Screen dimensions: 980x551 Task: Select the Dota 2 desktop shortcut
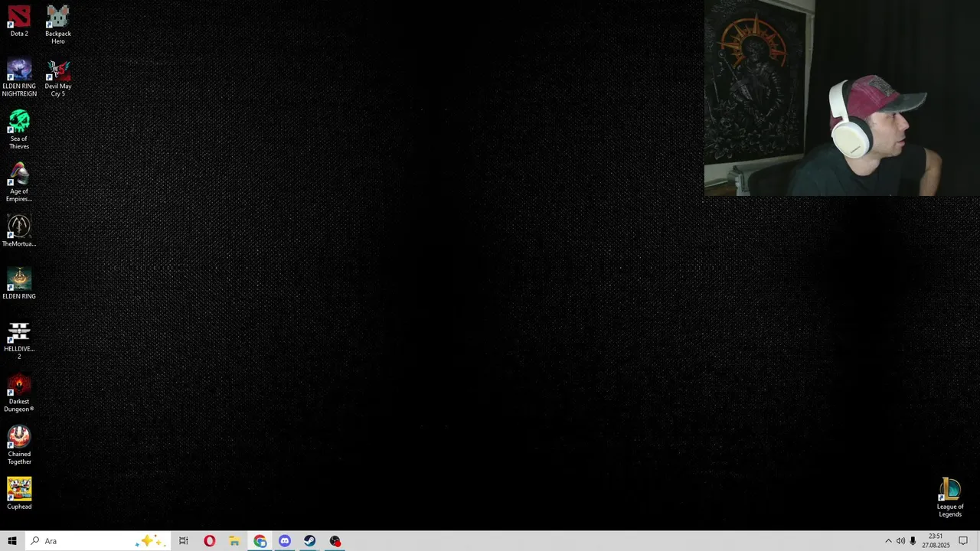click(19, 21)
